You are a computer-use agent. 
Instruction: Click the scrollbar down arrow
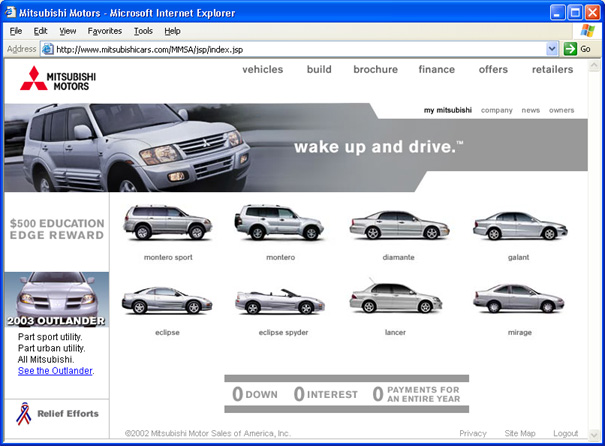pos(593,435)
